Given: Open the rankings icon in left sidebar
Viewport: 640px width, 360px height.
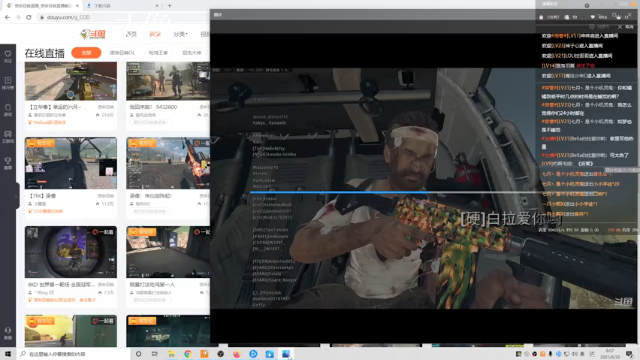Looking at the screenshot, I should [x=8, y=83].
